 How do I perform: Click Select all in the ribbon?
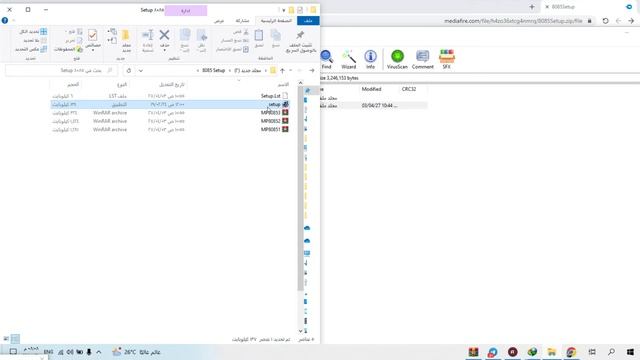click(x=33, y=31)
